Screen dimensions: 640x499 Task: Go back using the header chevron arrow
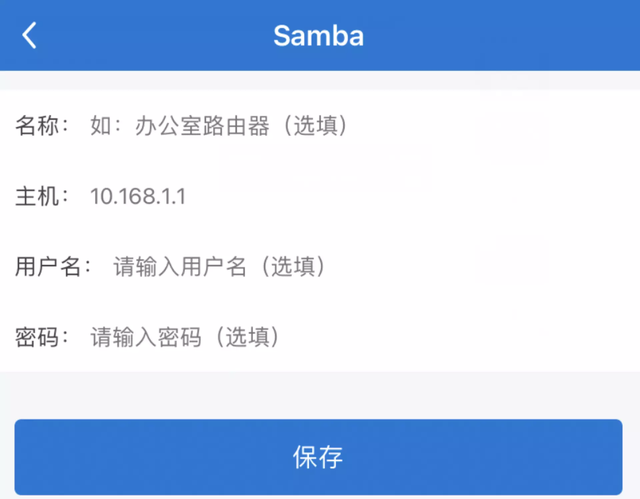click(29, 35)
